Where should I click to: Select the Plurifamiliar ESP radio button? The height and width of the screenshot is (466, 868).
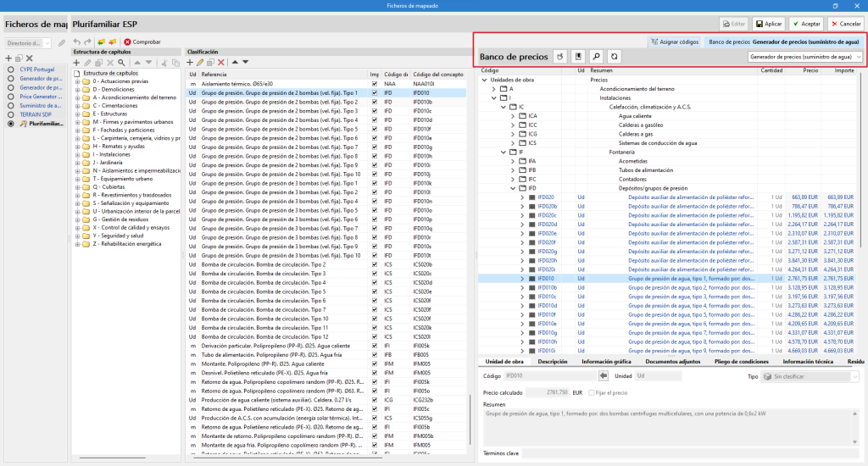pos(11,124)
